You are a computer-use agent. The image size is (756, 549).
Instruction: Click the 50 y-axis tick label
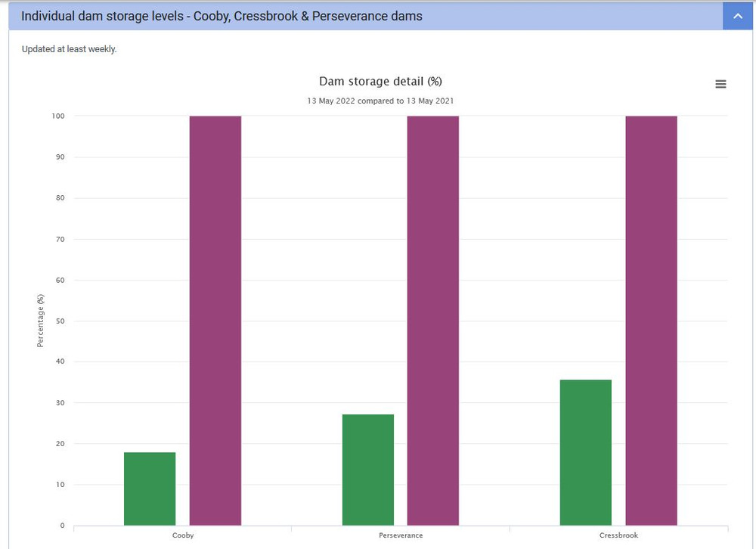point(60,321)
